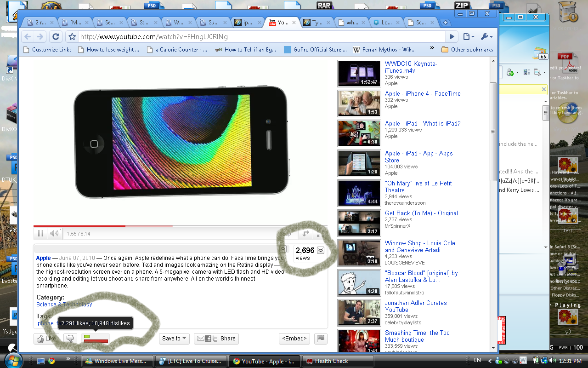Enter fullscreen mode in the video player
The height and width of the screenshot is (368, 588).
(x=319, y=234)
